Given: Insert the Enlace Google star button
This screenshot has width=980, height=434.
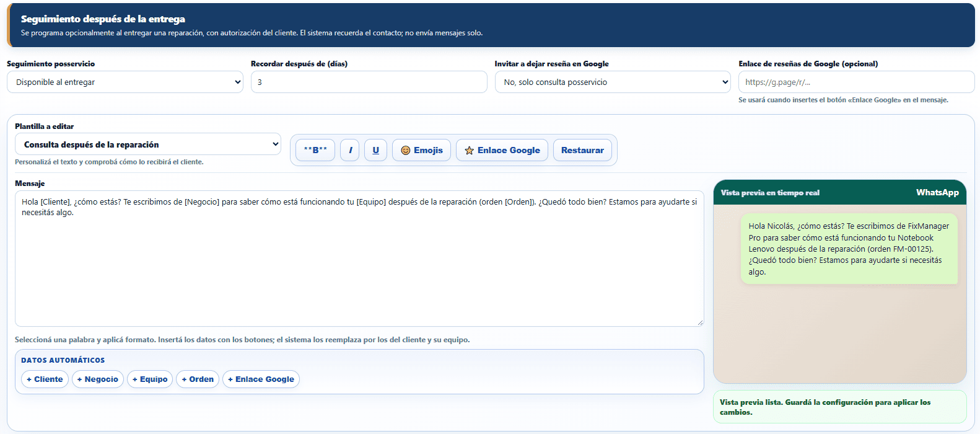Looking at the screenshot, I should pyautogui.click(x=502, y=150).
